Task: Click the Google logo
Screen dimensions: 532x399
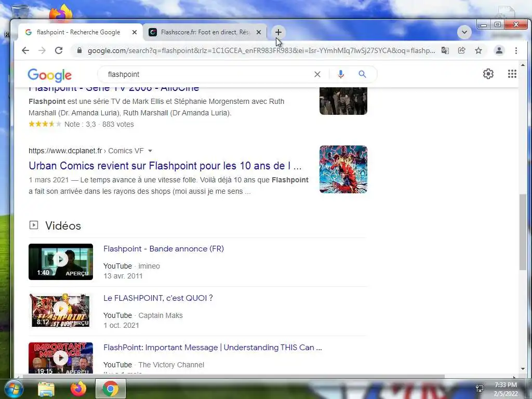Action: click(49, 75)
